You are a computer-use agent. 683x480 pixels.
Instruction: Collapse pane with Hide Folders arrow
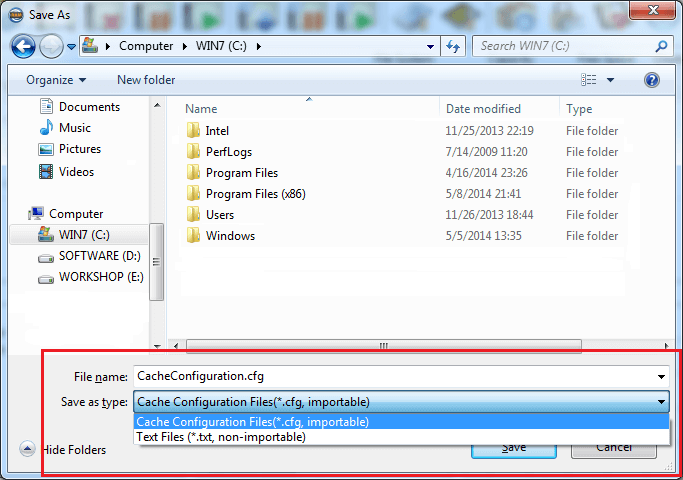(27, 449)
